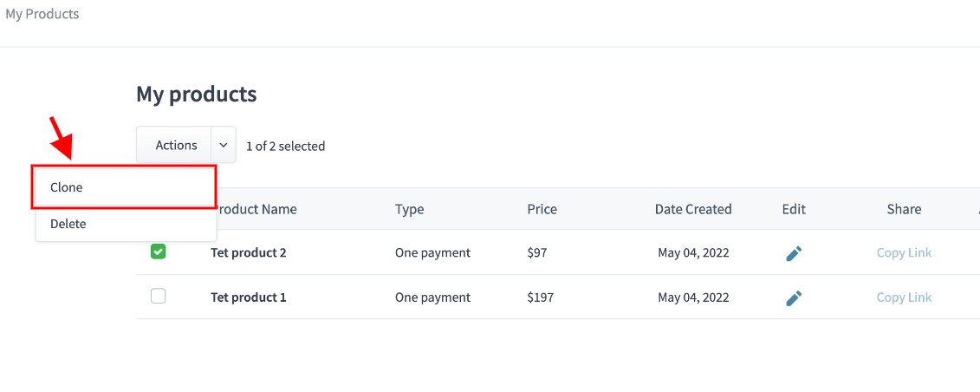Image resolution: width=980 pixels, height=392 pixels.
Task: Expand the Actions dropdown chevron
Action: click(x=224, y=146)
